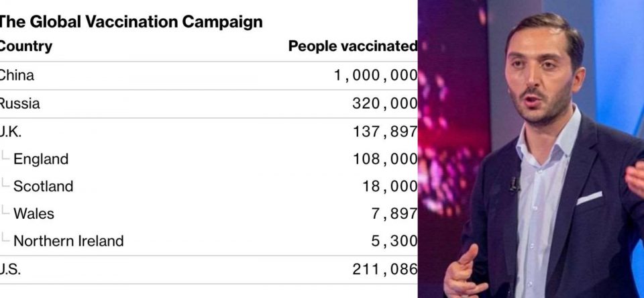The height and width of the screenshot is (298, 644).
Task: Select the U.S. row label
Action: click(10, 269)
